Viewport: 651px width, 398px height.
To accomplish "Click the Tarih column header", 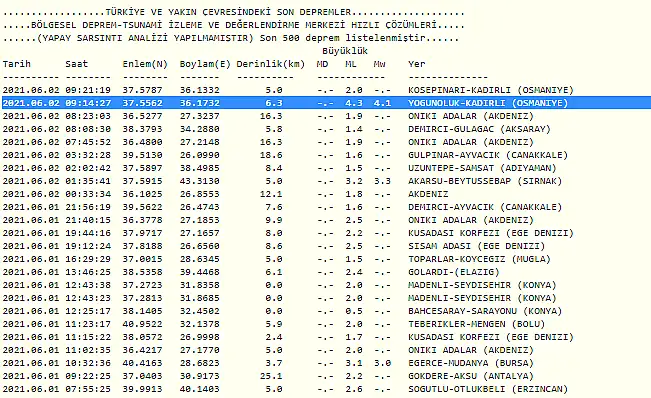I will click(x=17, y=64).
